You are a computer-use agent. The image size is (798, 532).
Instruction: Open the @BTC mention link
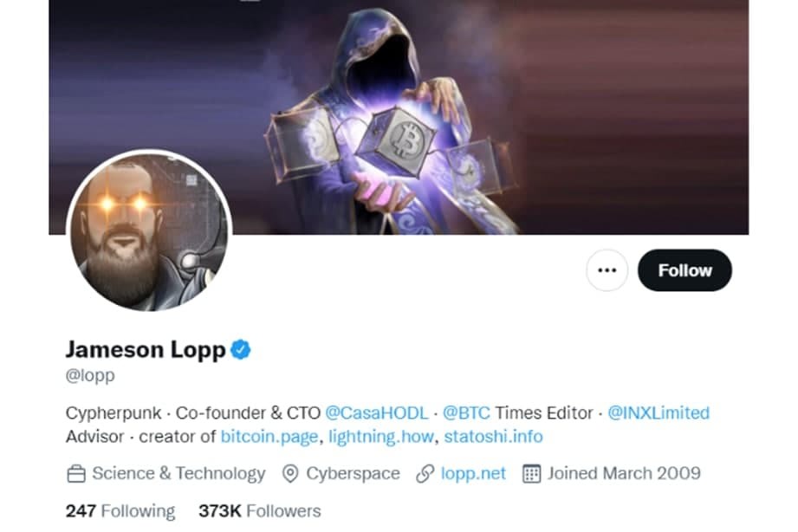click(x=466, y=412)
